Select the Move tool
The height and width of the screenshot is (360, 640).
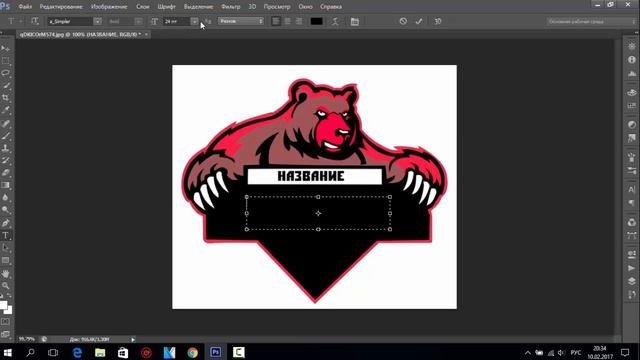pos(6,49)
